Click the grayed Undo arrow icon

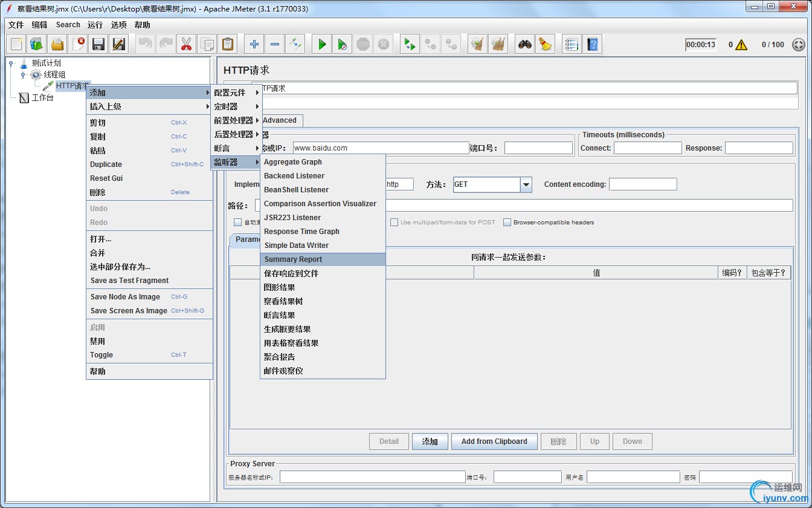pos(146,44)
